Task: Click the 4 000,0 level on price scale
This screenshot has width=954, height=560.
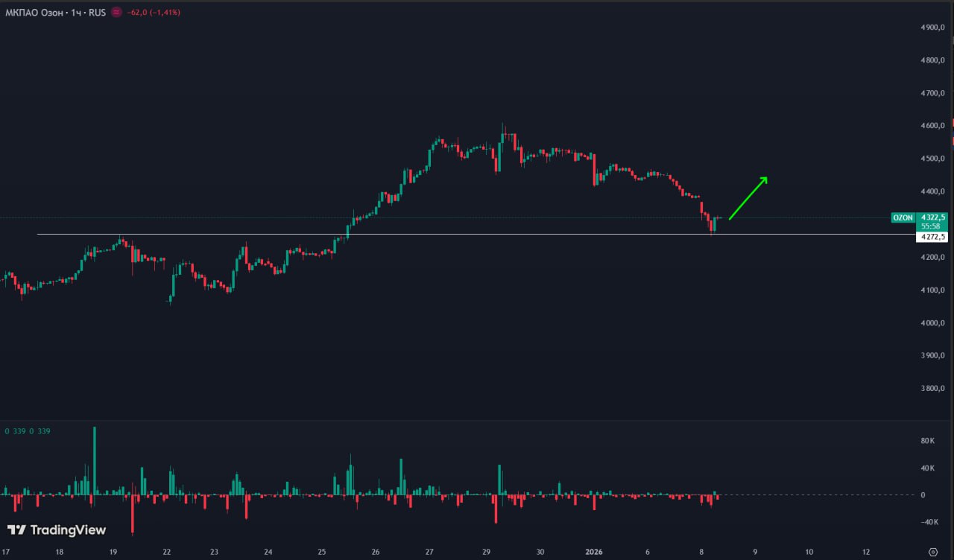Action: tap(933, 323)
